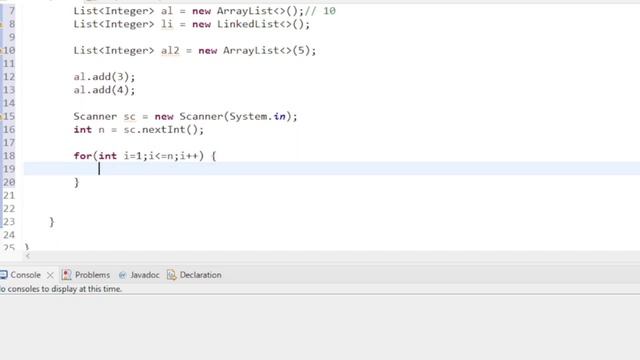This screenshot has width=640, height=360.
Task: Click 'consoles to display at this time' message
Action: [x=64, y=289]
